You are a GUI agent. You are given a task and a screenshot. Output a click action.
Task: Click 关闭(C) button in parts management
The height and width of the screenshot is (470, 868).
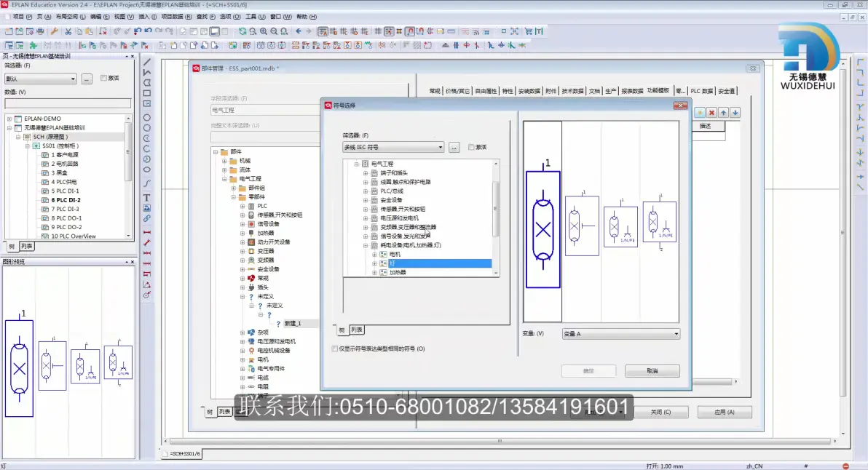660,412
